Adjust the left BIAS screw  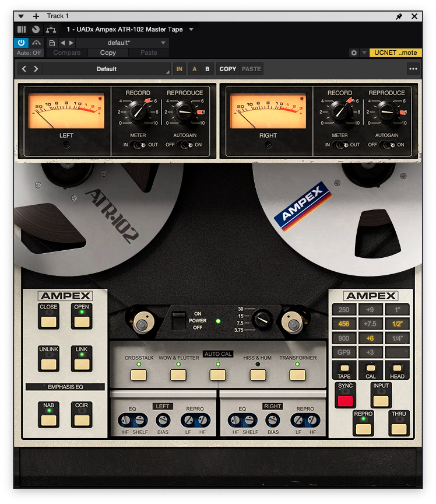163,420
